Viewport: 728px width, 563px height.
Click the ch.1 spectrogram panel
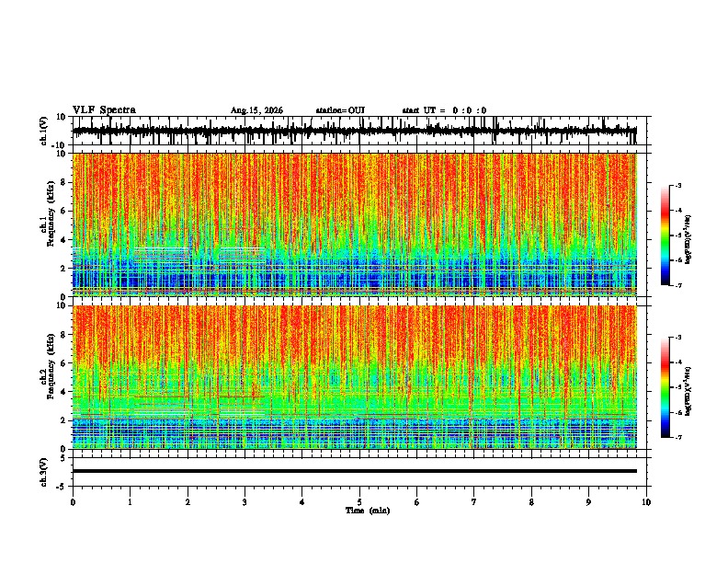(354, 224)
